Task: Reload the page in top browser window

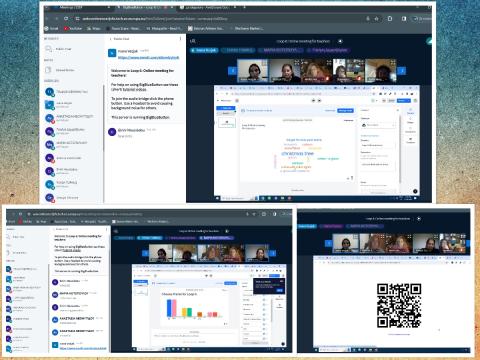Action: pos(66,18)
